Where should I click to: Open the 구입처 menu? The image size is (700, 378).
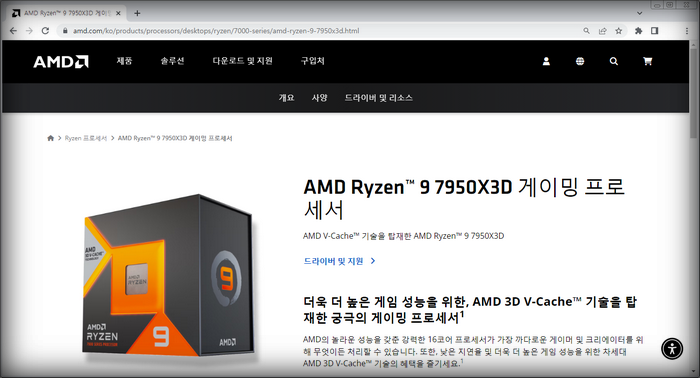[312, 61]
